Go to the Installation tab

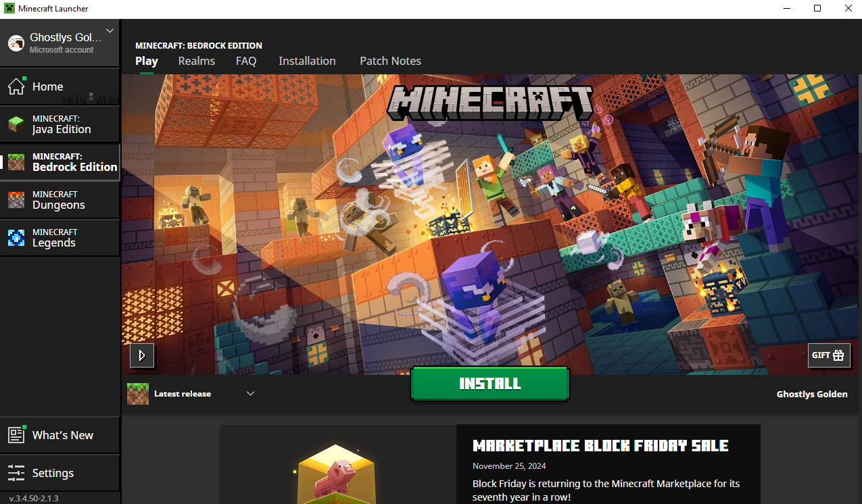[x=307, y=61]
